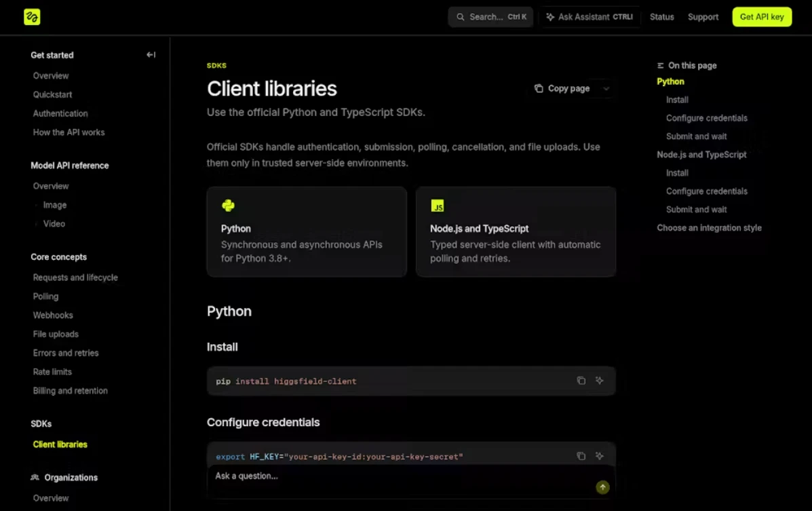Expand the Video section in sidebar
This screenshot has height=511, width=812.
pos(54,224)
